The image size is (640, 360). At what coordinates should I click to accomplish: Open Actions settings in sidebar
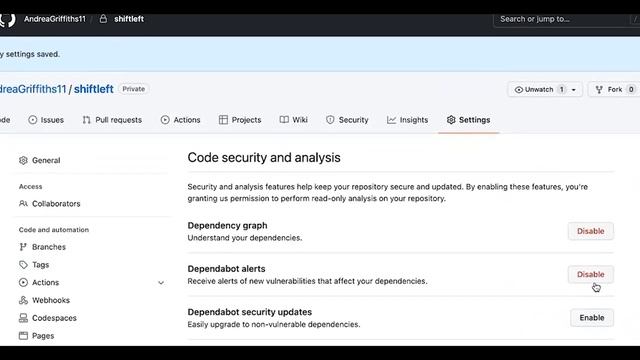point(45,282)
